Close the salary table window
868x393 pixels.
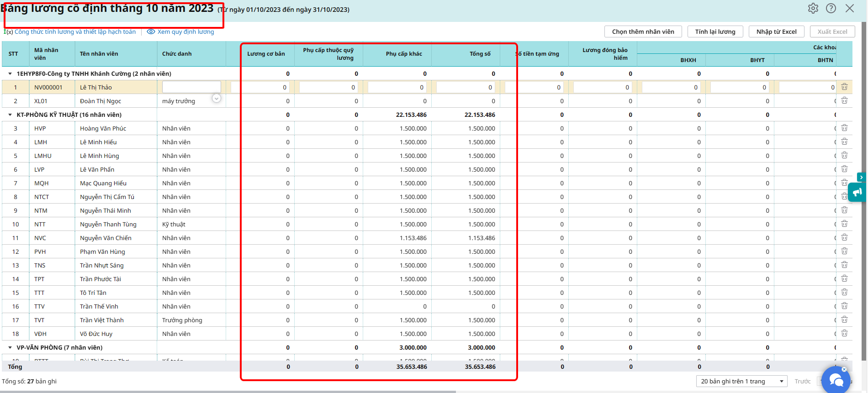[850, 8]
